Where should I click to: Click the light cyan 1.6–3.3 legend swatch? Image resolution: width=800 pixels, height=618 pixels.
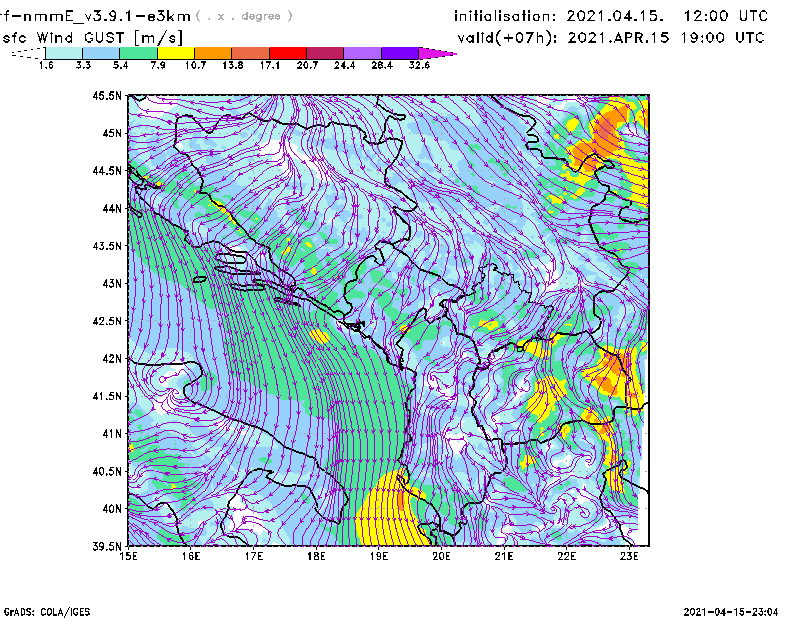(x=64, y=53)
